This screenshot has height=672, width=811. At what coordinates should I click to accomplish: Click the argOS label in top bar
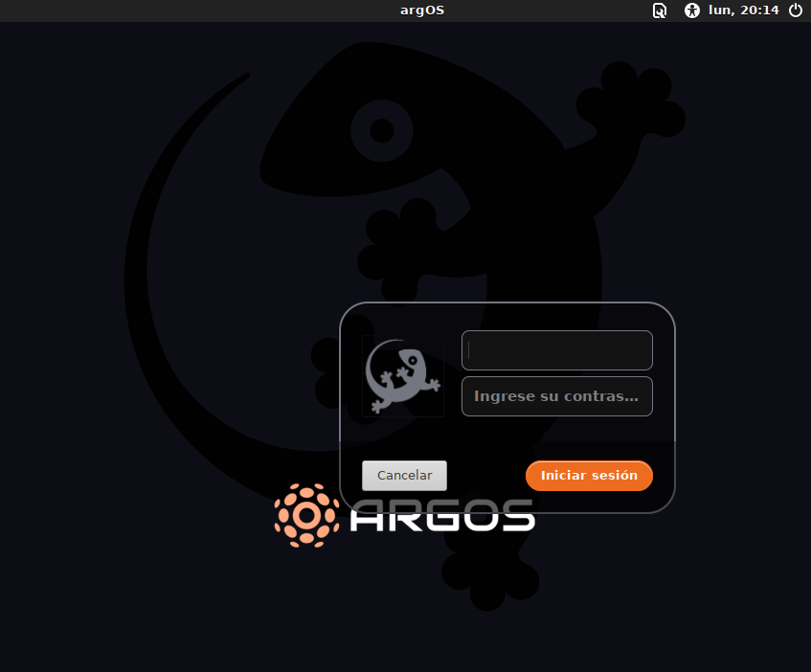(x=421, y=11)
